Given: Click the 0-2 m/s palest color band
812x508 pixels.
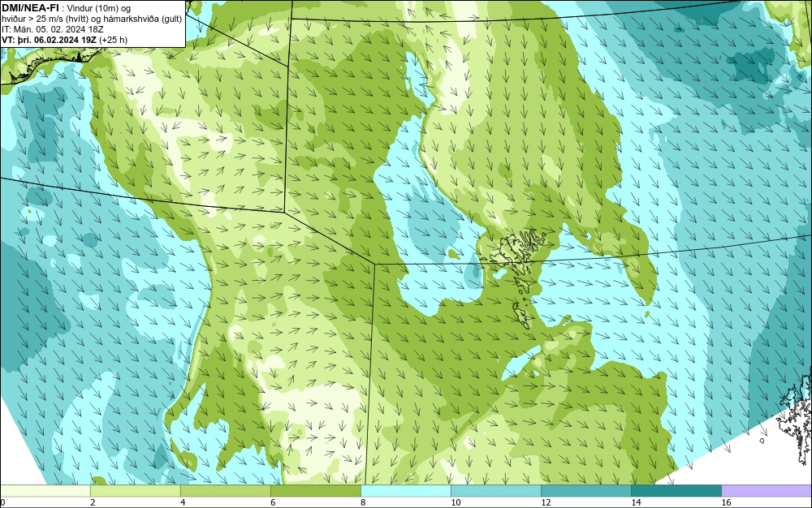Looking at the screenshot, I should click(45, 490).
